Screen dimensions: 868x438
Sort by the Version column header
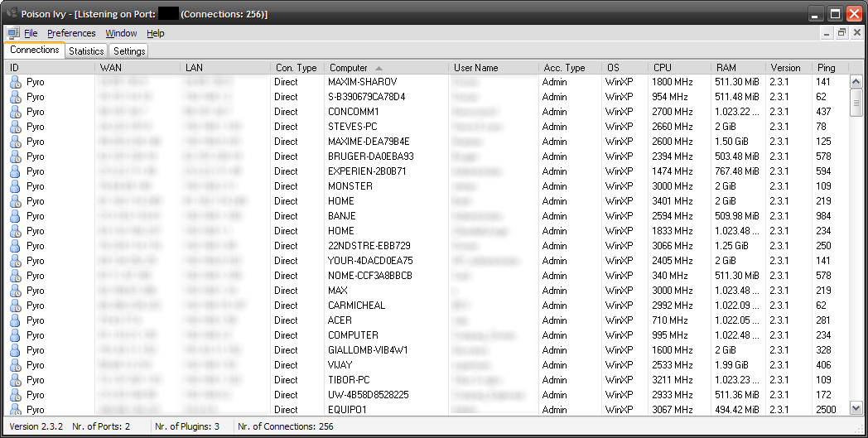(788, 68)
